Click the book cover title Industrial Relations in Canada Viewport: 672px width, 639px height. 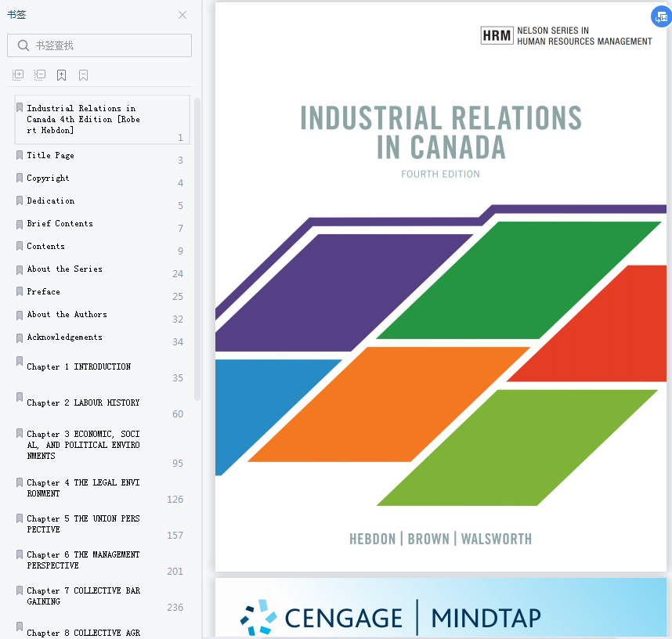pos(441,132)
